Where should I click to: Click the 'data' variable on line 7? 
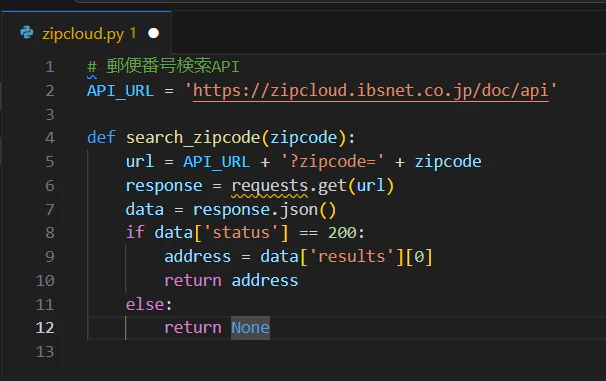pyautogui.click(x=145, y=210)
